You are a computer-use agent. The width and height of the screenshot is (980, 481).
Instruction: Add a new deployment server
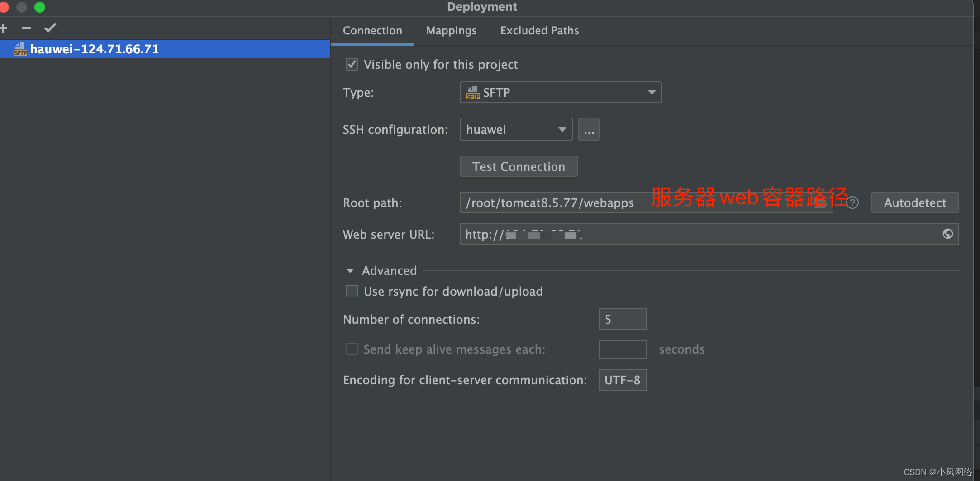point(5,28)
